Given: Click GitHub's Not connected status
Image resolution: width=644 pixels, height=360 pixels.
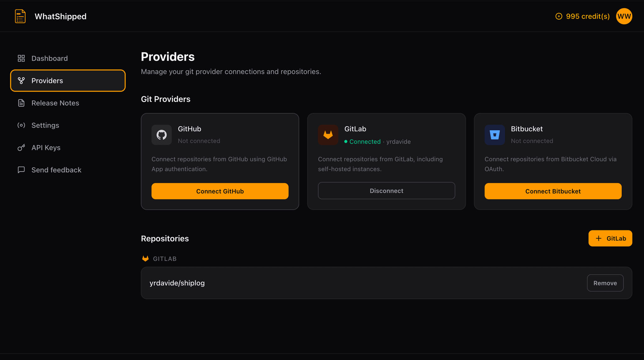Looking at the screenshot, I should click(x=199, y=141).
